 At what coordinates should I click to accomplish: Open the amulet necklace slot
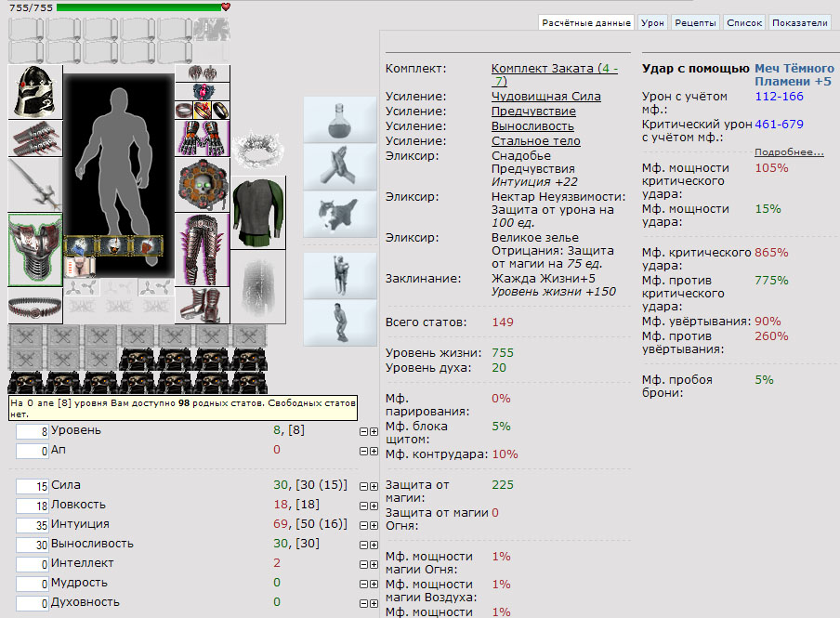click(x=203, y=92)
